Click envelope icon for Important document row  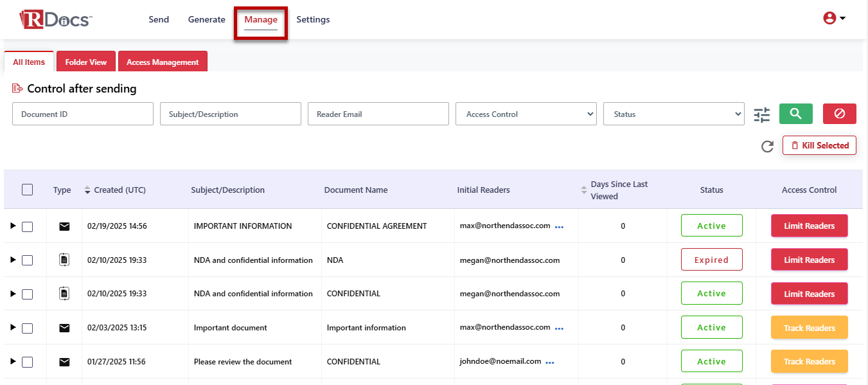tap(64, 328)
